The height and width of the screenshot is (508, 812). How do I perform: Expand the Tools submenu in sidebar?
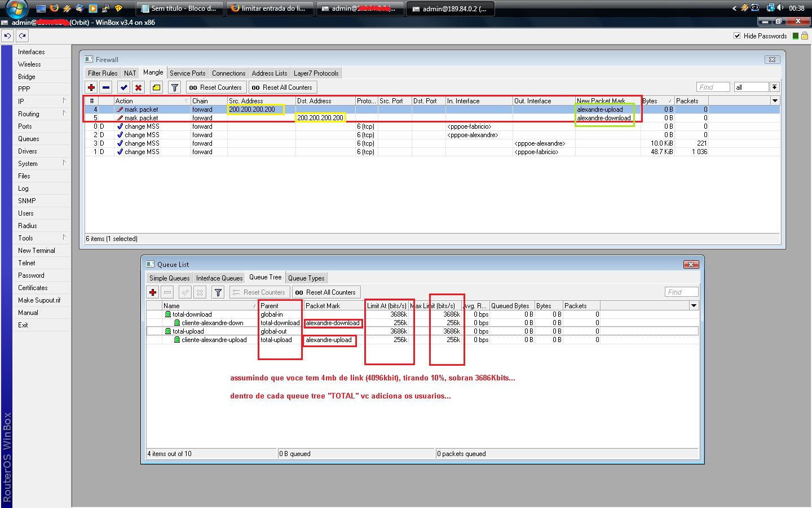pyautogui.click(x=64, y=238)
